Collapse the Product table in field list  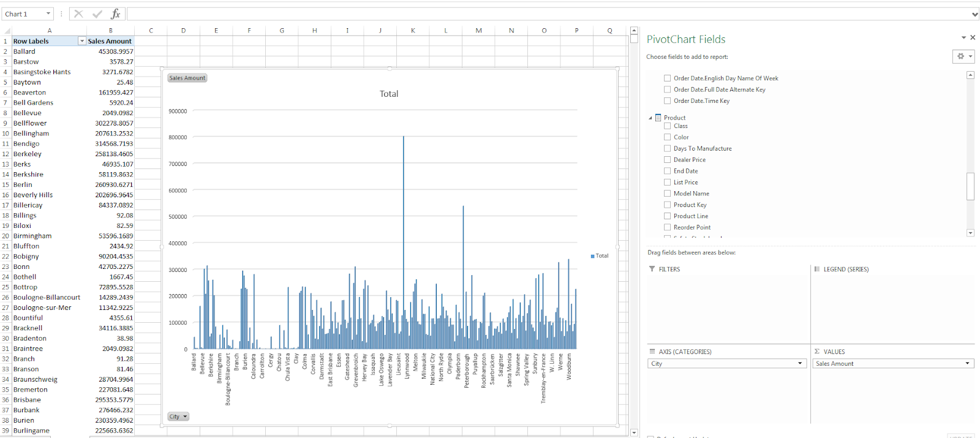[650, 118]
